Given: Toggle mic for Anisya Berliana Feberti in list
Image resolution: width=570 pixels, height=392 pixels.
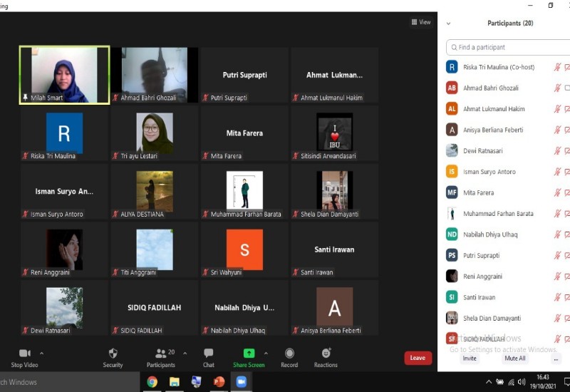Looking at the screenshot, I should [x=557, y=130].
